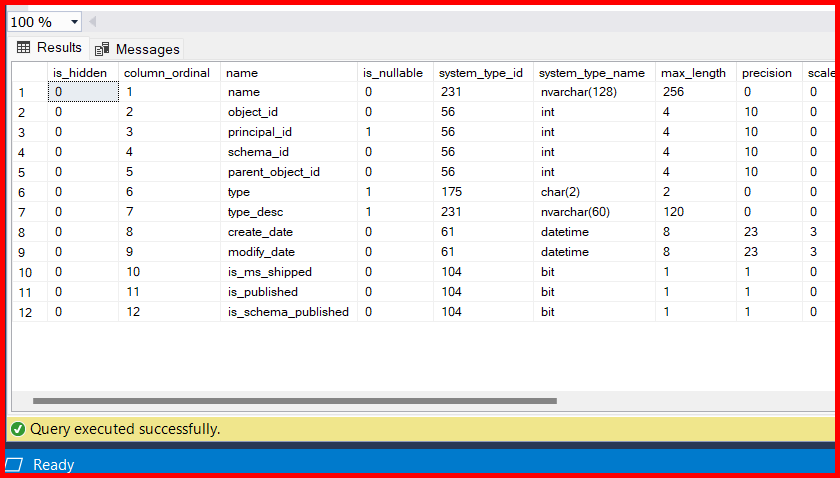
Task: Switch to the Results tab
Action: [x=49, y=48]
